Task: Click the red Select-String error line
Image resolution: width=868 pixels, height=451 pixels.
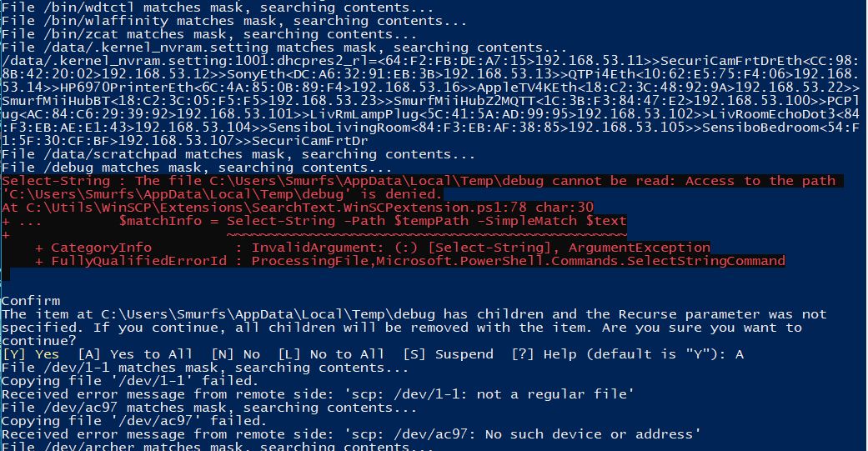Action: (x=417, y=181)
